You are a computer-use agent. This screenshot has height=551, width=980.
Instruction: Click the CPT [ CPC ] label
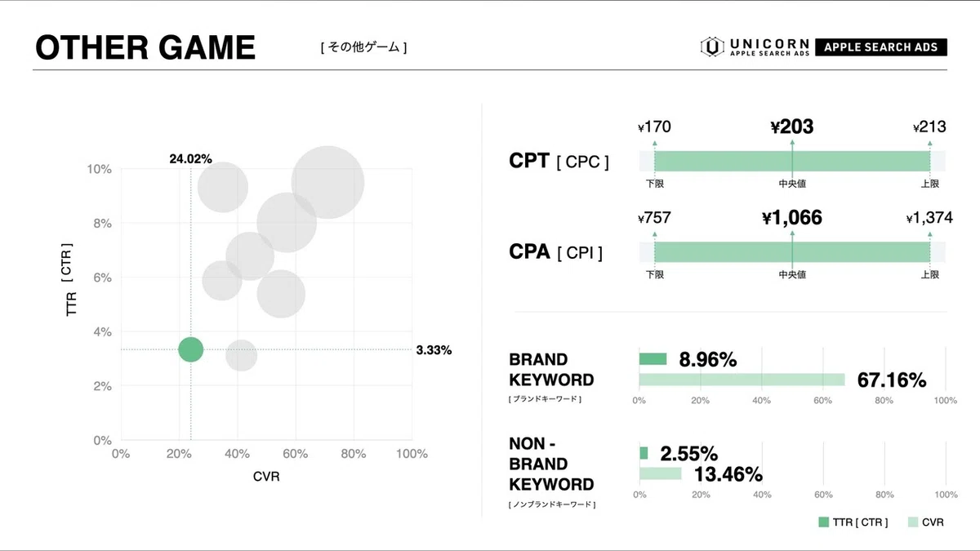[x=559, y=161]
